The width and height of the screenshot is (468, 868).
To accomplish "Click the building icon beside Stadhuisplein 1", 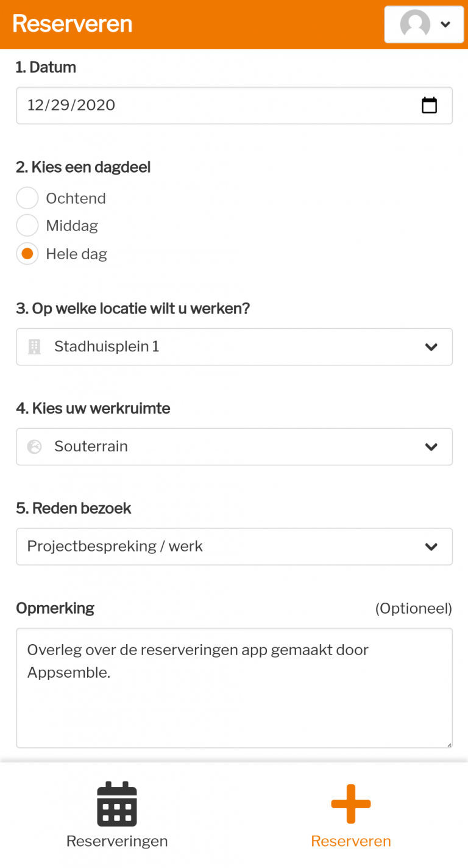I will (x=35, y=347).
